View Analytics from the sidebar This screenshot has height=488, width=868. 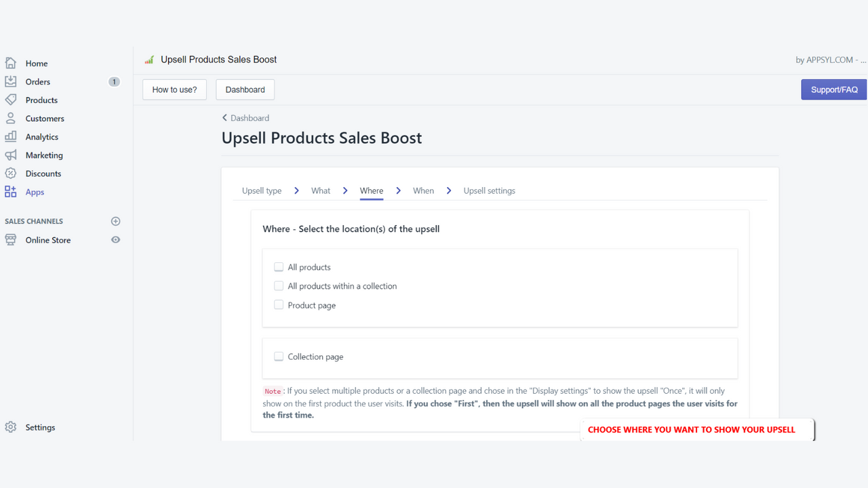point(41,136)
